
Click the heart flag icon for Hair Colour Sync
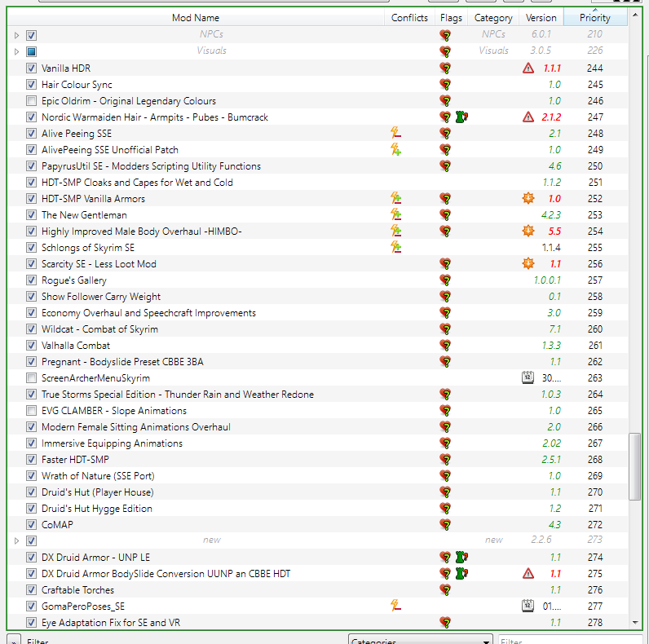click(x=445, y=85)
